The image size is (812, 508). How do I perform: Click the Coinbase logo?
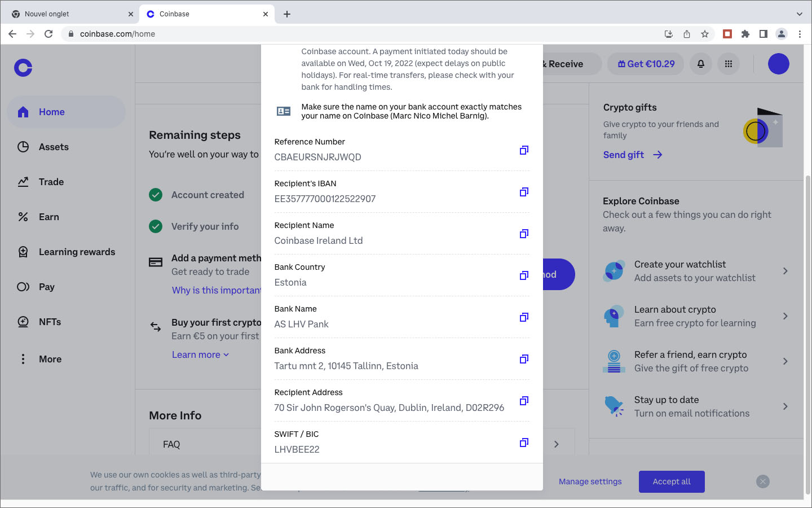tap(23, 68)
